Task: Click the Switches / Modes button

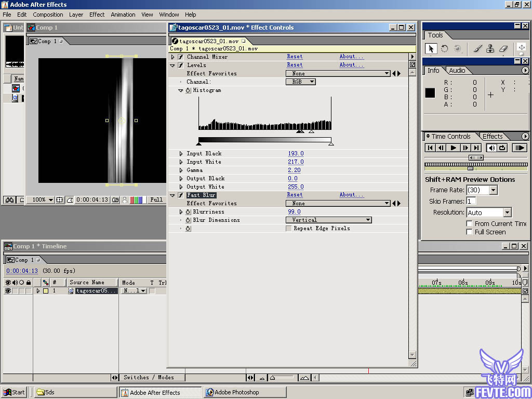Action: point(149,378)
